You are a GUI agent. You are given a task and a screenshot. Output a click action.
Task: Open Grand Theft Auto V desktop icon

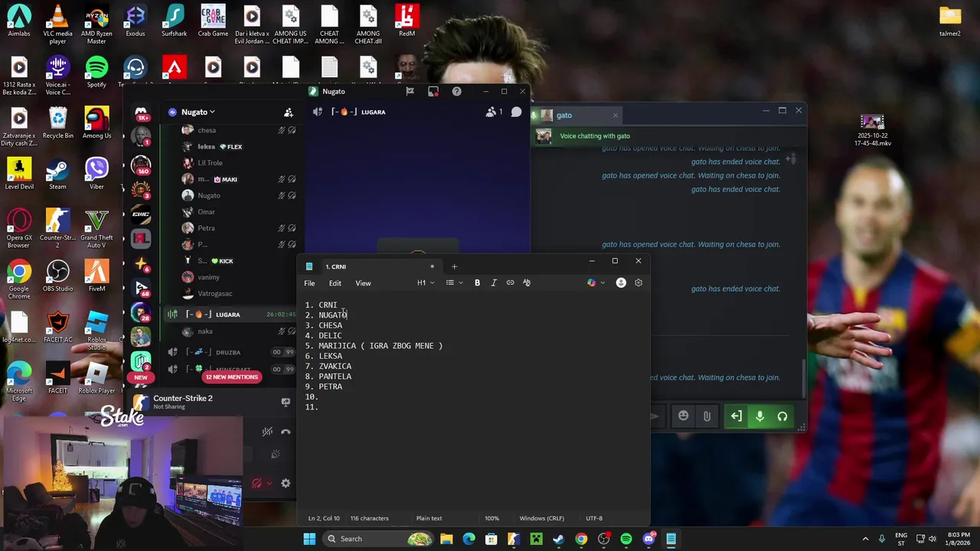tap(96, 230)
